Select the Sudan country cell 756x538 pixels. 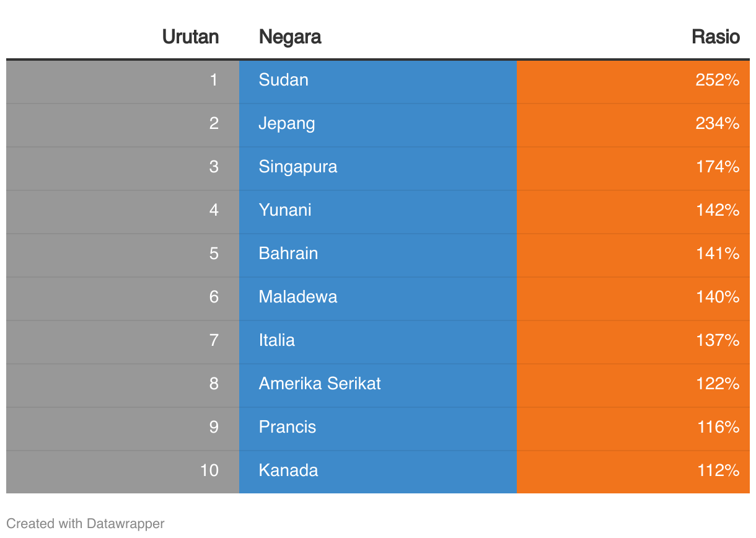point(377,81)
